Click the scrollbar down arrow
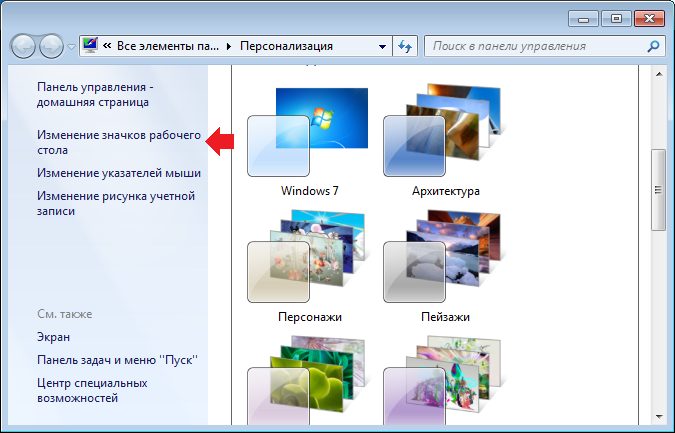 (659, 417)
